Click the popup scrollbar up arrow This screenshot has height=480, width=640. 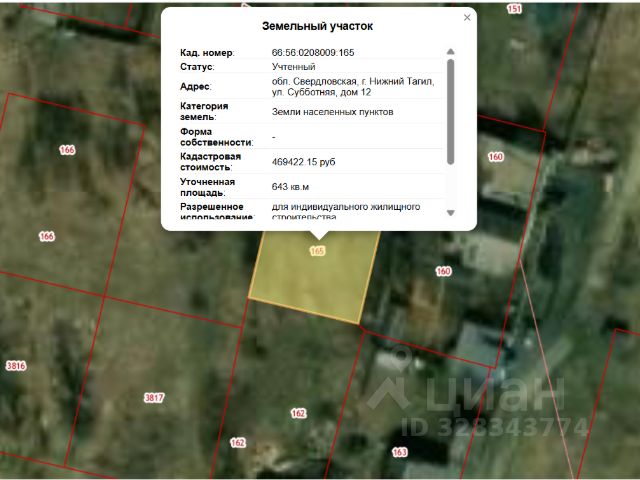click(x=451, y=51)
